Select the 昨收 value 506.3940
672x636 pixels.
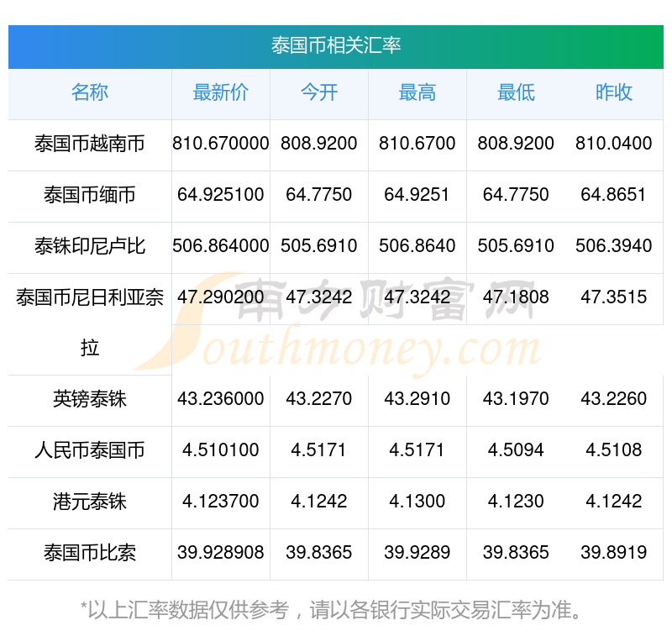click(x=614, y=246)
